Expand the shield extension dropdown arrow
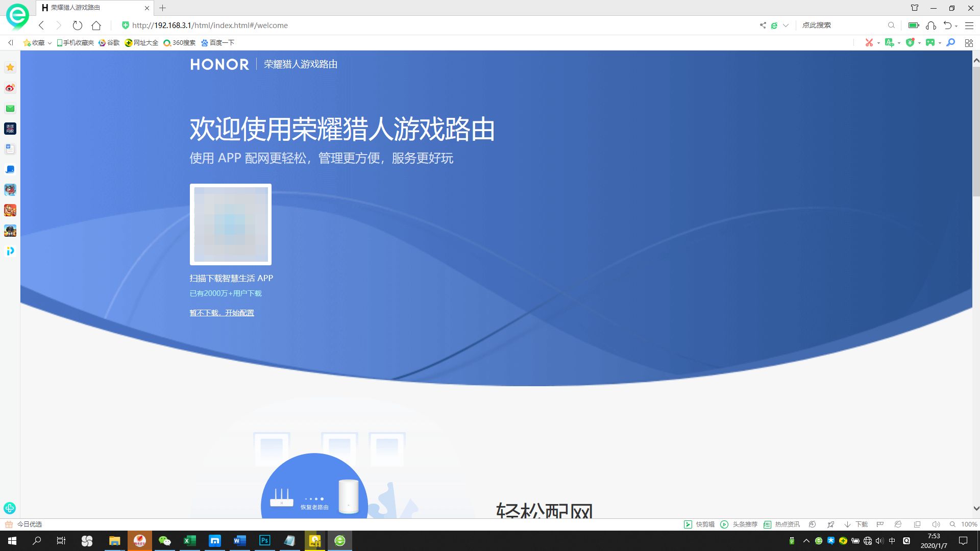Image resolution: width=980 pixels, height=551 pixels. coord(919,43)
